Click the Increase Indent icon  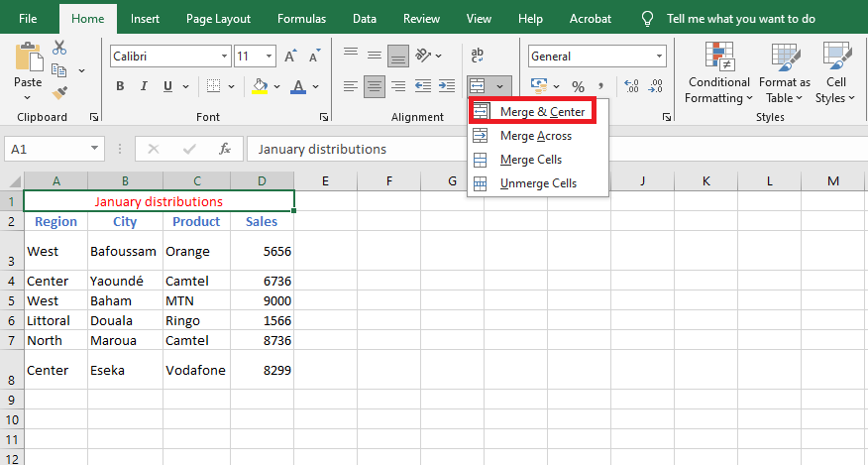click(447, 86)
